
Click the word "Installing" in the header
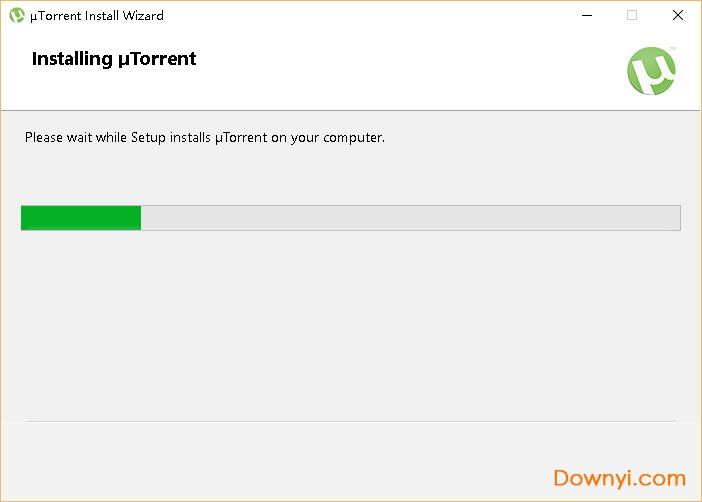coord(72,59)
